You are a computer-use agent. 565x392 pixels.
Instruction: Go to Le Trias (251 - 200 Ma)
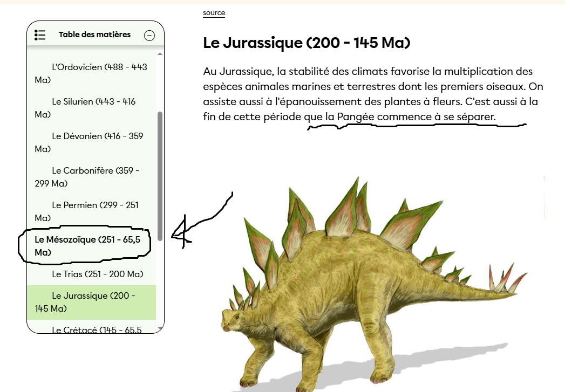pos(97,274)
